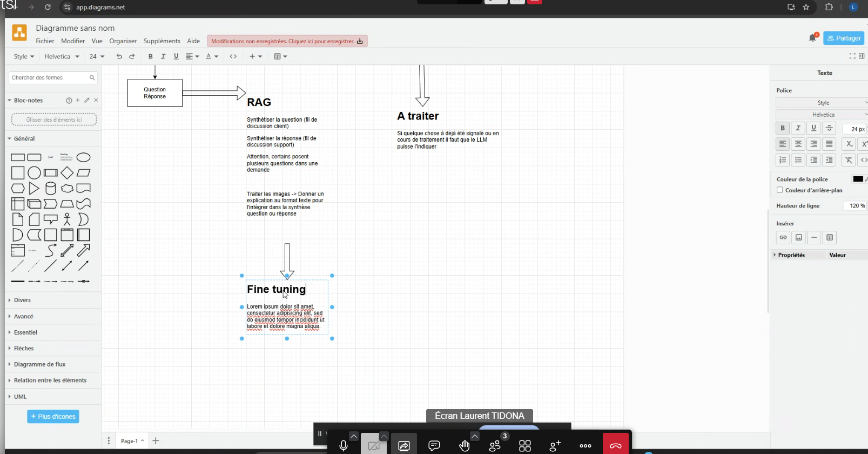Mute microphone in the call bar
The width and height of the screenshot is (868, 454).
343,445
